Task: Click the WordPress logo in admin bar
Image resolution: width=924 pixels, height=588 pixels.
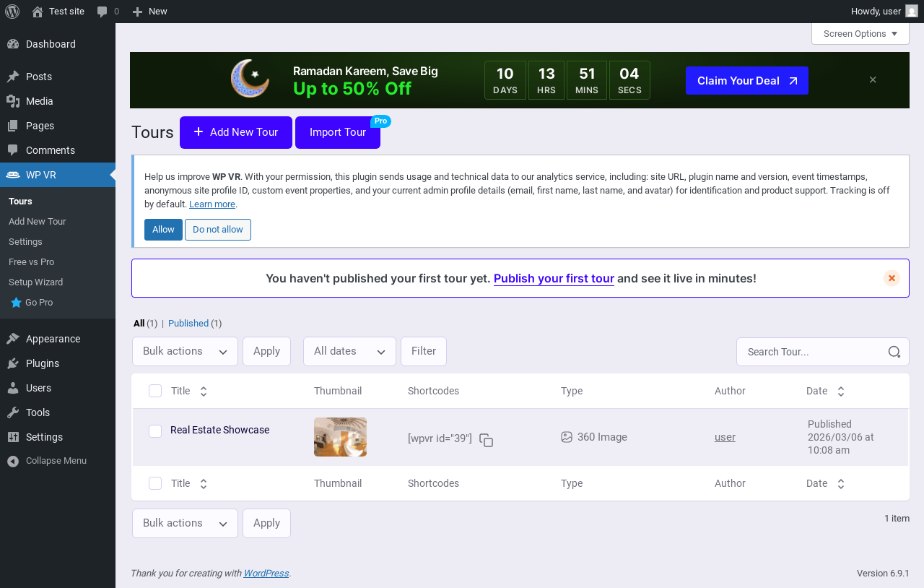Action: click(x=12, y=11)
